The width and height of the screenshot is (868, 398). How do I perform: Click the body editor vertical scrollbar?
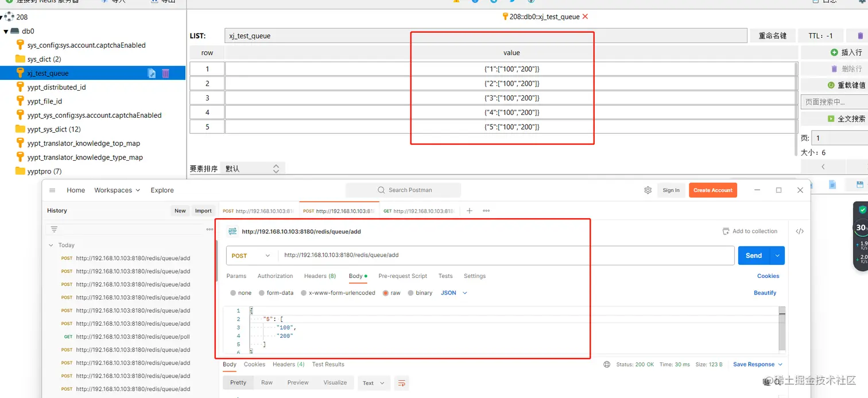(782, 329)
